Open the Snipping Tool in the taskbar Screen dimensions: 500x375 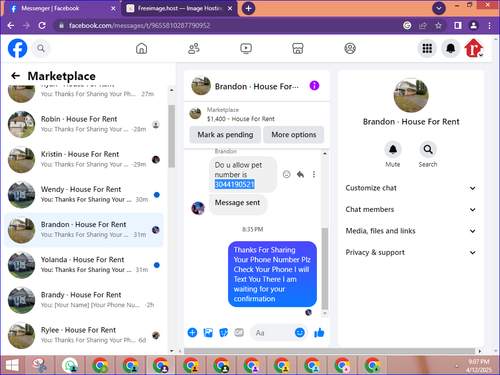click(39, 365)
